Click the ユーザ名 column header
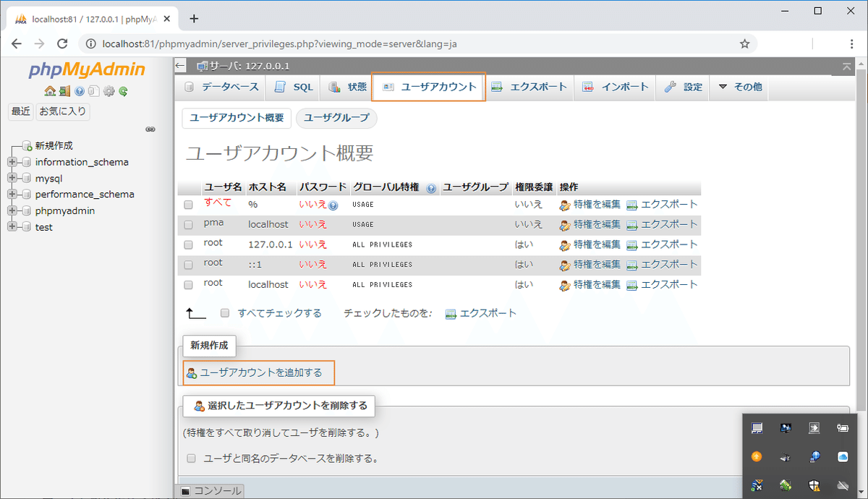Viewport: 868px width, 499px height. point(223,187)
